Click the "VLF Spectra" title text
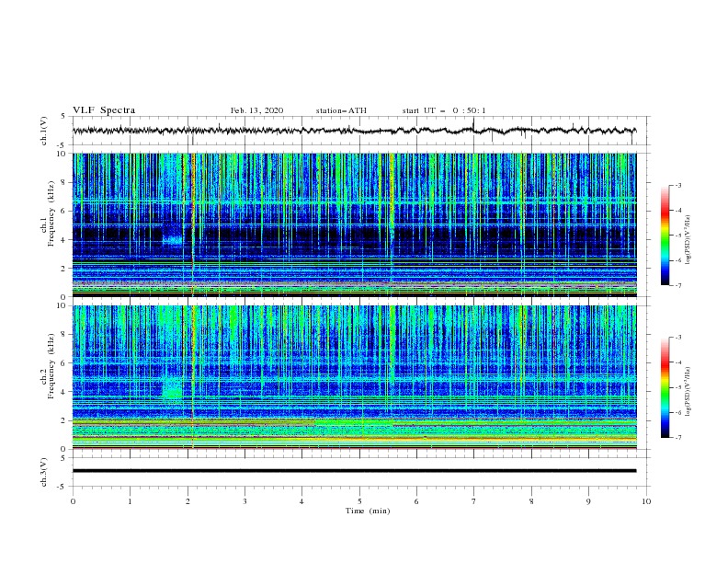This screenshot has width=728, height=563. pyautogui.click(x=104, y=110)
